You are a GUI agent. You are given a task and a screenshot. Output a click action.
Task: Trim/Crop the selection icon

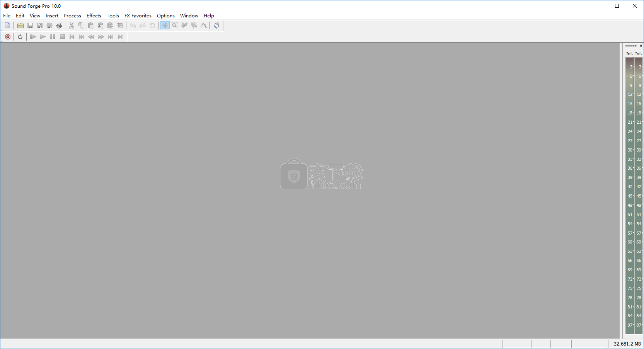[x=120, y=26]
